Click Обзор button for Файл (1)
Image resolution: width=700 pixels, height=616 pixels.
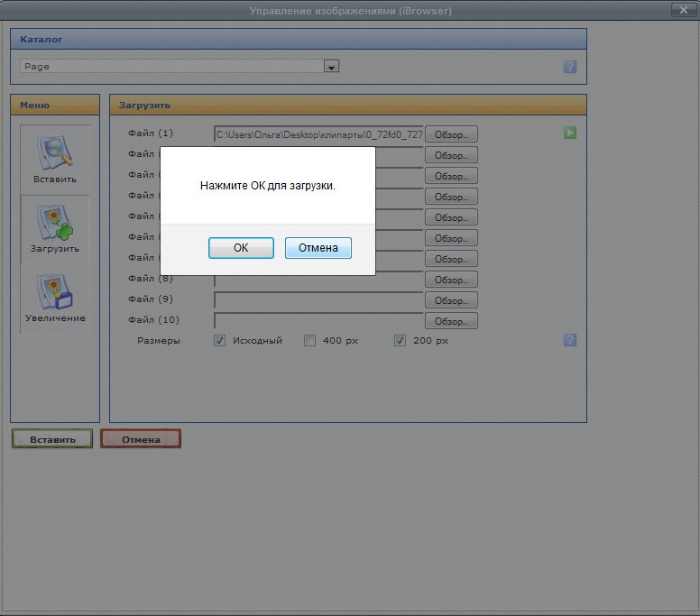451,134
